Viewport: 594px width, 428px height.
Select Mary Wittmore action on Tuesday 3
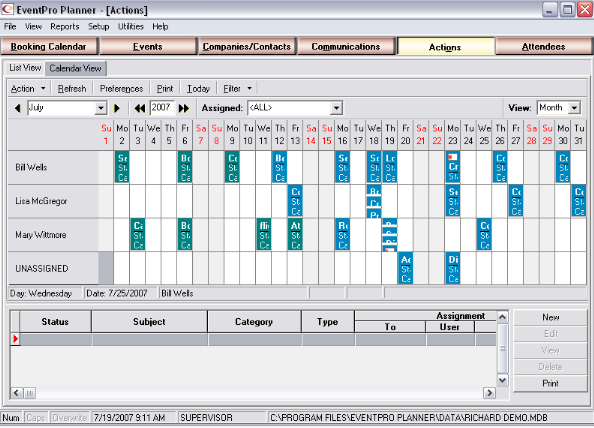coord(138,234)
